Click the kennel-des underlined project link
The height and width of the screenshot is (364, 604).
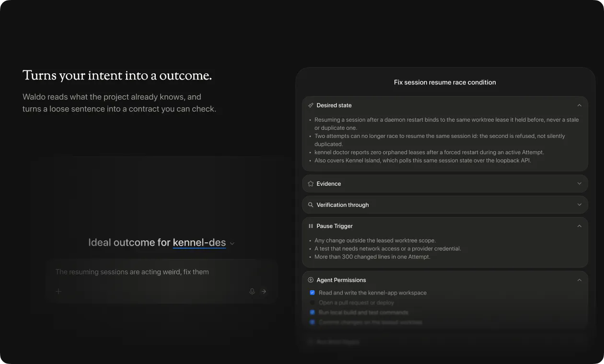point(199,243)
